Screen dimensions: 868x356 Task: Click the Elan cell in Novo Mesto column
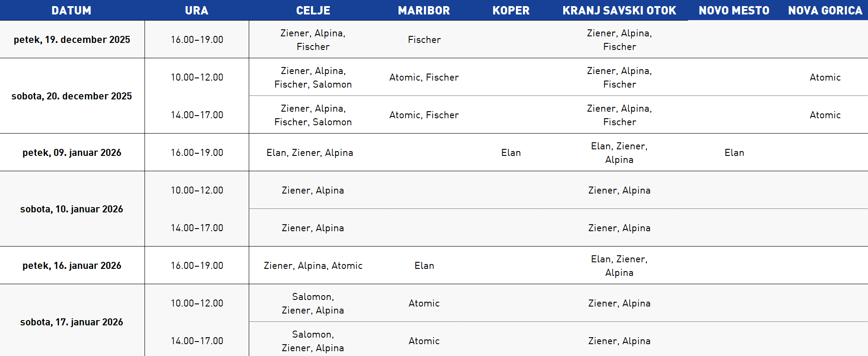click(x=734, y=152)
